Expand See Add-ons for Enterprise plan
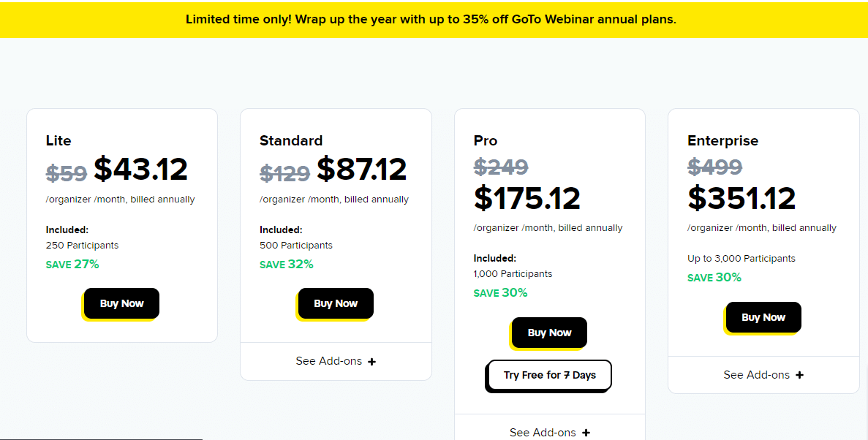Screen dimensions: 868x440 (x=763, y=375)
